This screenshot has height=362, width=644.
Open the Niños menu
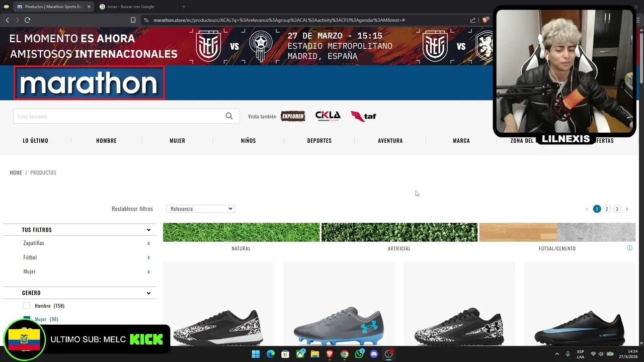click(x=248, y=141)
